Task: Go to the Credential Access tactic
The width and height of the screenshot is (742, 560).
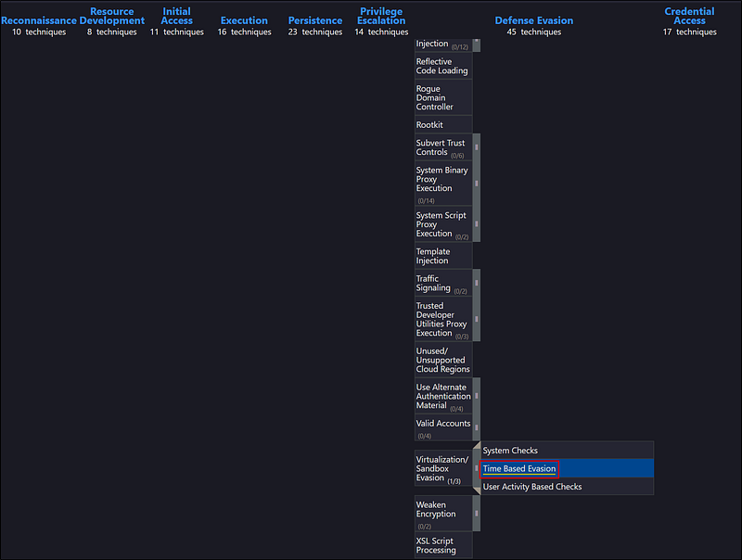Action: [x=689, y=16]
